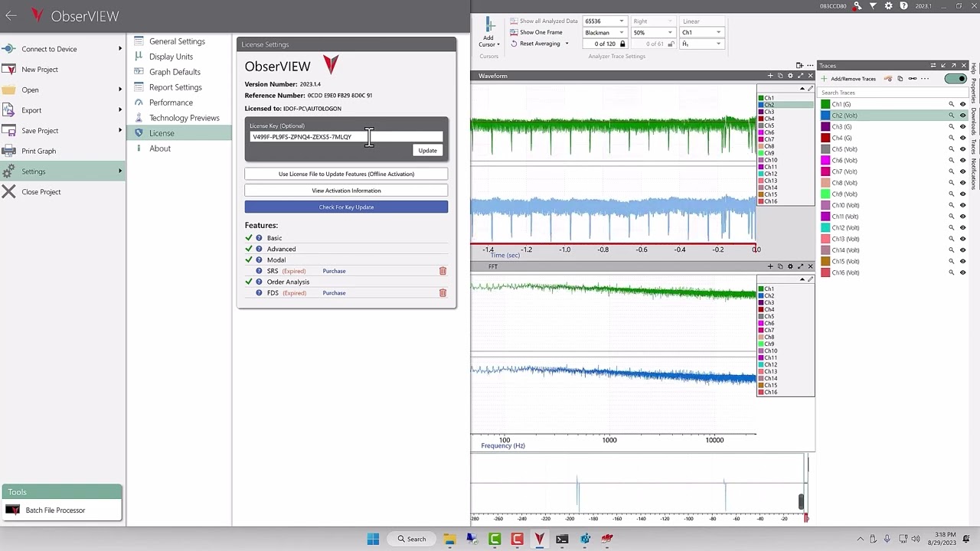Click the back arrow beside the ObserVIEW logo

[11, 15]
